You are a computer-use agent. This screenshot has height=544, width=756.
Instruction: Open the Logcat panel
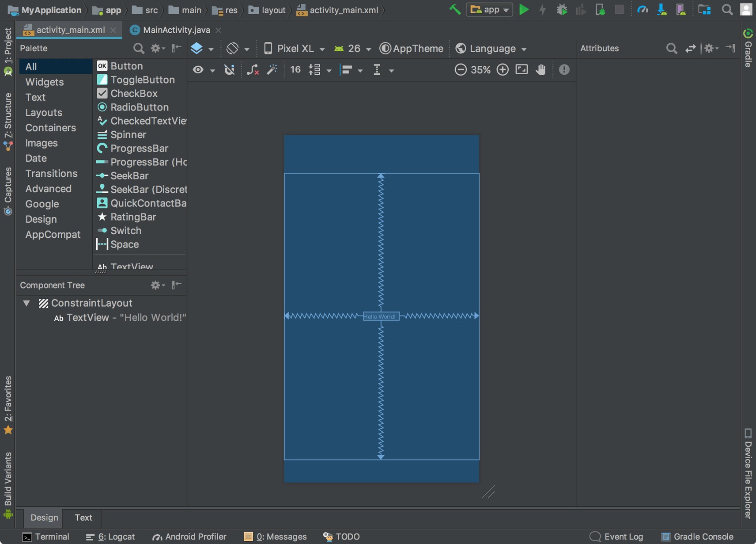(x=114, y=536)
